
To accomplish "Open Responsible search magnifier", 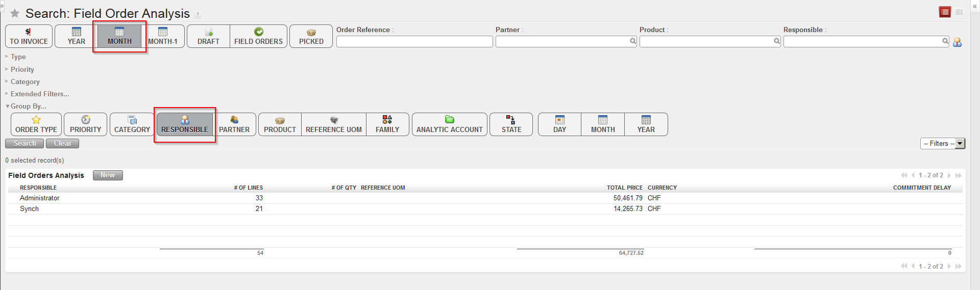I will click(945, 41).
